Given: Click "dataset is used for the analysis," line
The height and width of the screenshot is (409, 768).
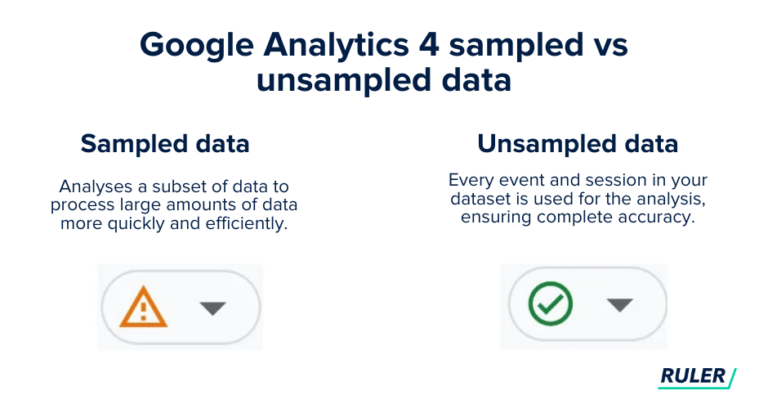Looking at the screenshot, I should [x=577, y=199].
